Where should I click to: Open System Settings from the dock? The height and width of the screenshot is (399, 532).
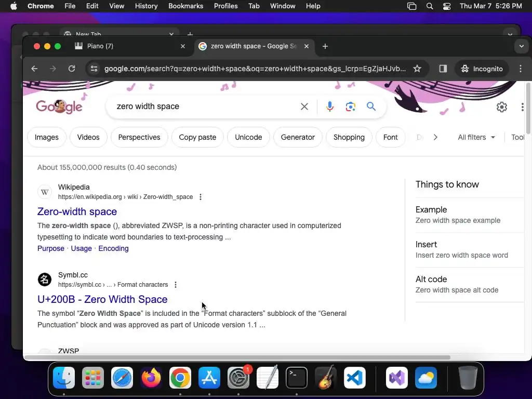pyautogui.click(x=238, y=378)
